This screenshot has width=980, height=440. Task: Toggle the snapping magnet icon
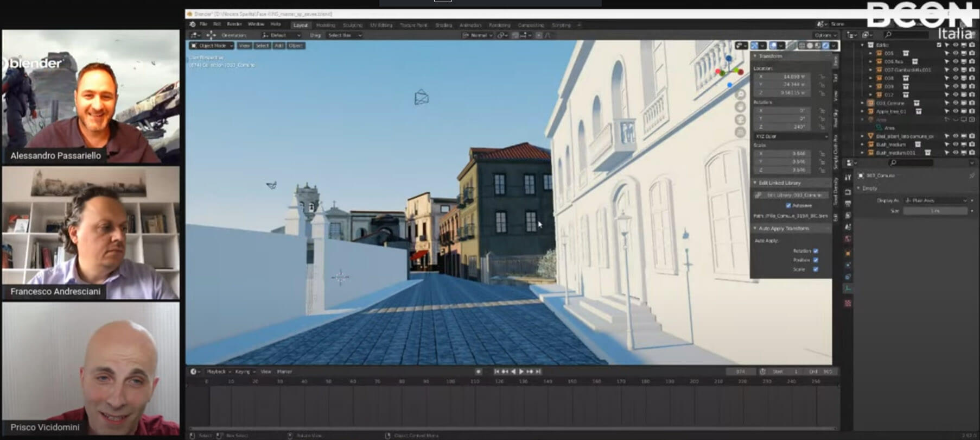pos(515,35)
